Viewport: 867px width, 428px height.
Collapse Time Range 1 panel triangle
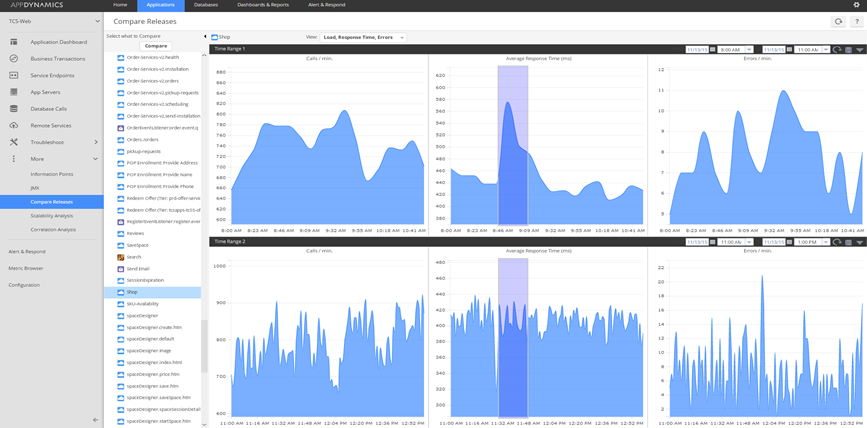tap(860, 50)
